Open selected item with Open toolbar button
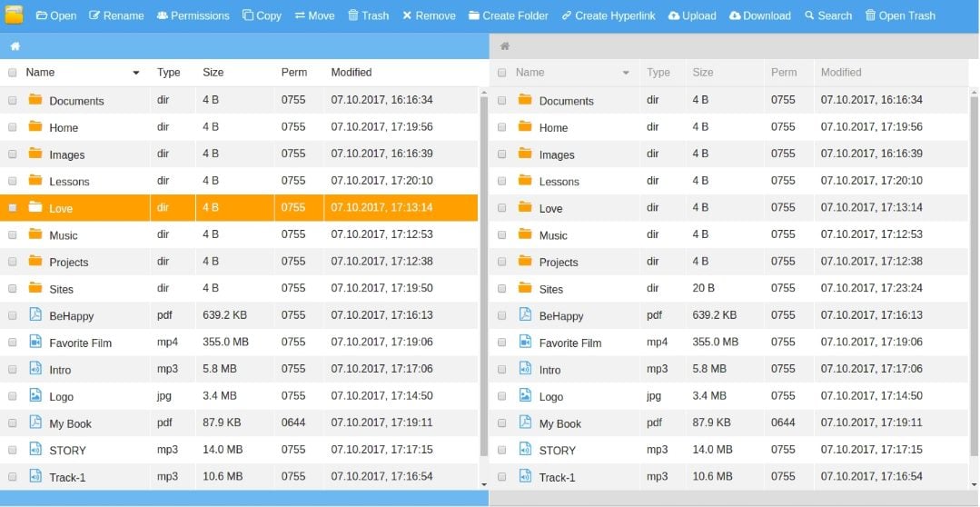980x507 pixels. 56,15
